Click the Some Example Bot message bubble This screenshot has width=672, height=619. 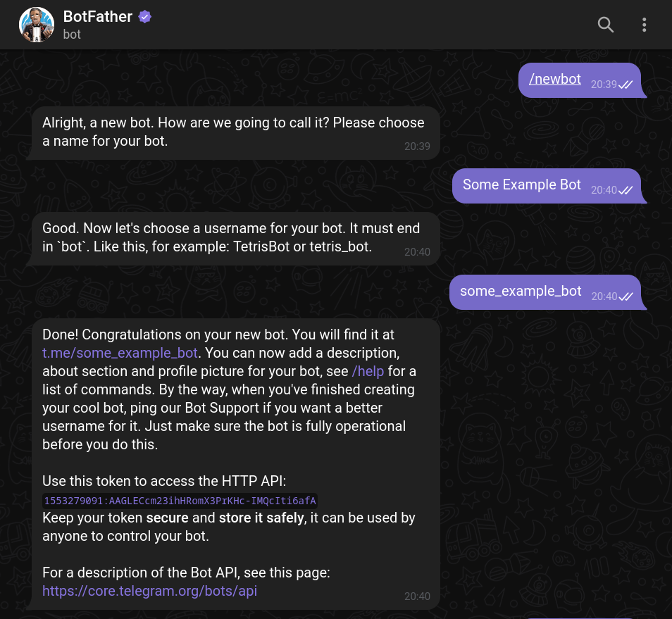coord(521,185)
